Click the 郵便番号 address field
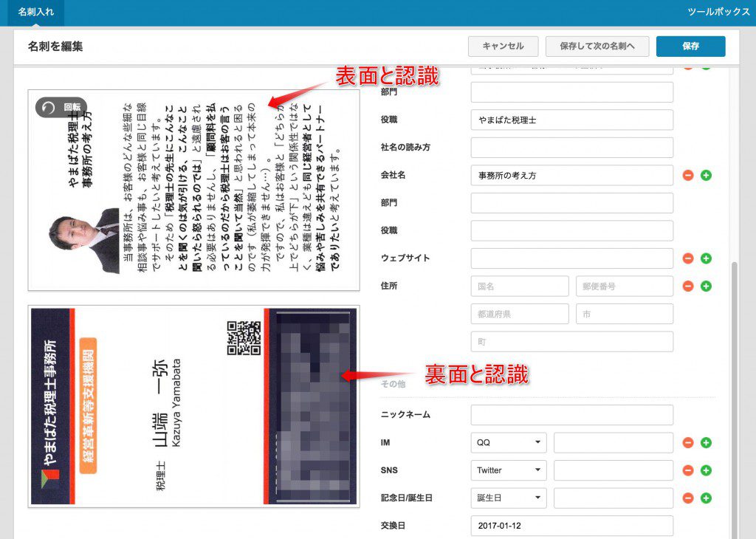Viewport: 756px width, 539px height. [625, 286]
